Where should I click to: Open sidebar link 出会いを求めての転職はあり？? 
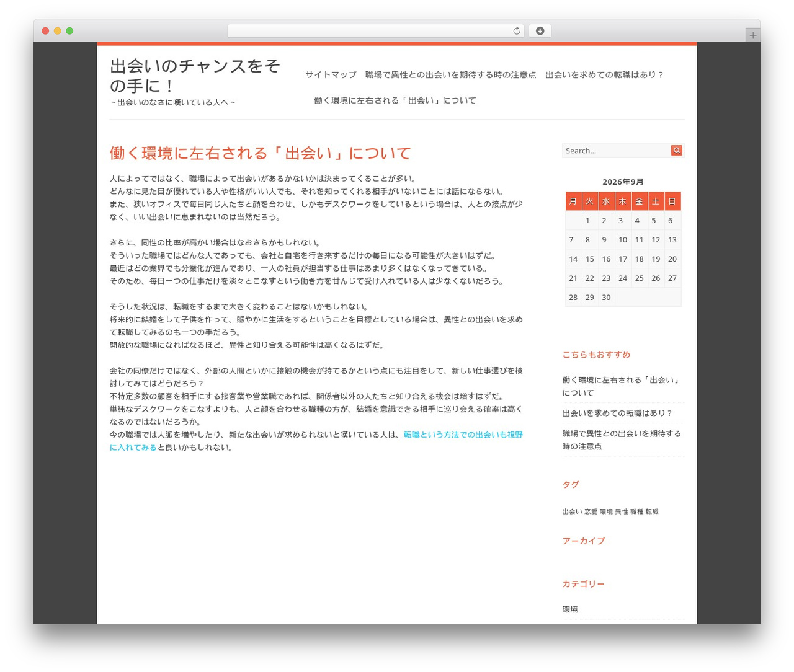coord(617,413)
